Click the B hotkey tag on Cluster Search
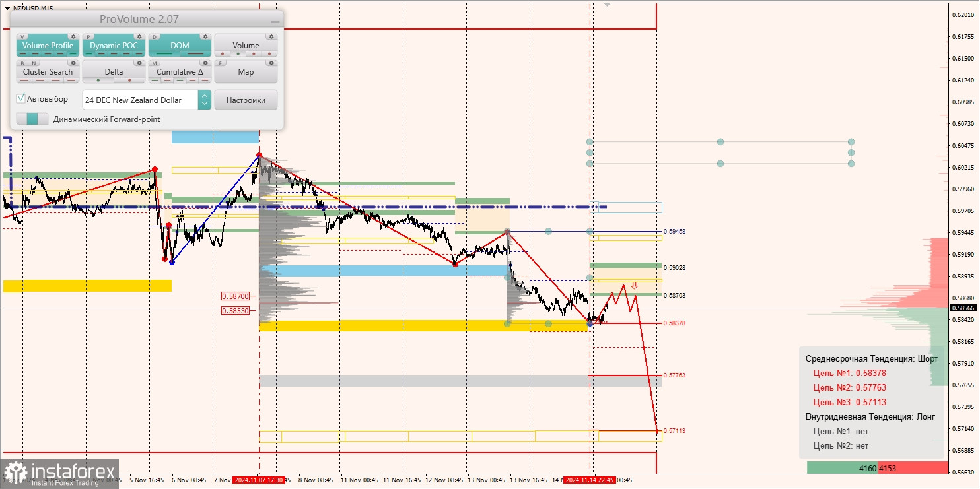Image resolution: width=980 pixels, height=489 pixels. [x=22, y=63]
